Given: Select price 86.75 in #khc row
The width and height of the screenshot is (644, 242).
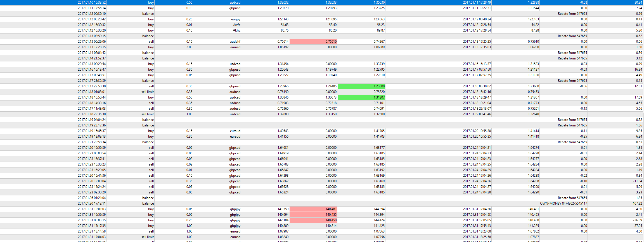Looking at the screenshot, I should 285,30.
